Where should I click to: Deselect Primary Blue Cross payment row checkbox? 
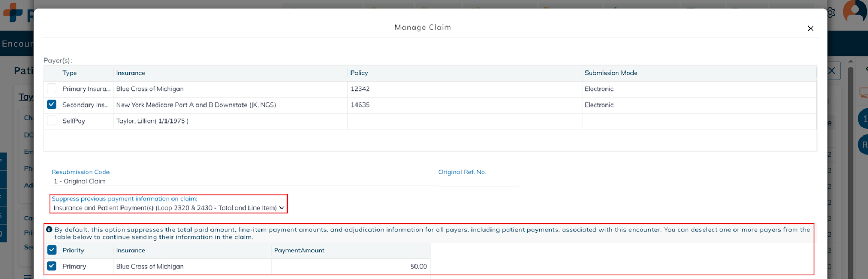tap(52, 266)
